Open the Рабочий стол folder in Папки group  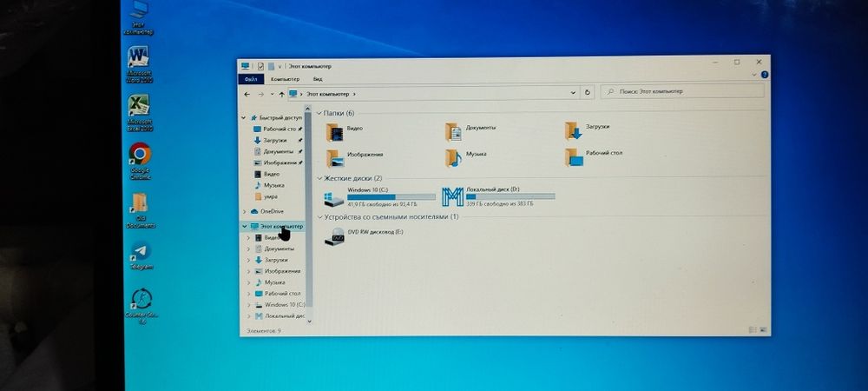[594, 156]
